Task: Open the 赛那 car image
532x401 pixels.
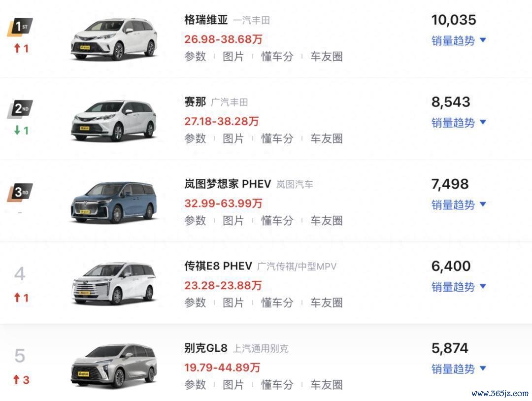Action: click(x=114, y=121)
